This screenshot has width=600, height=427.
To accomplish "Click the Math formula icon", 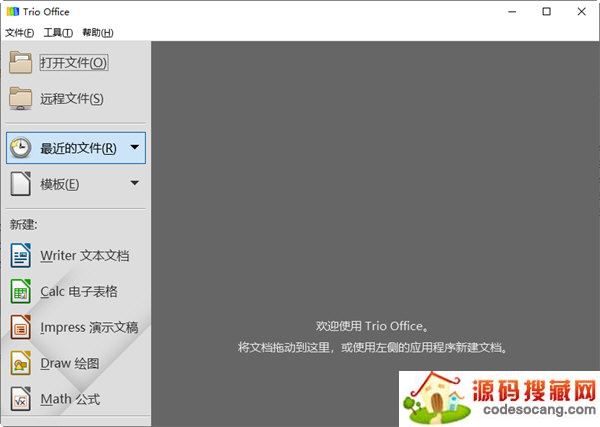I will [21, 399].
